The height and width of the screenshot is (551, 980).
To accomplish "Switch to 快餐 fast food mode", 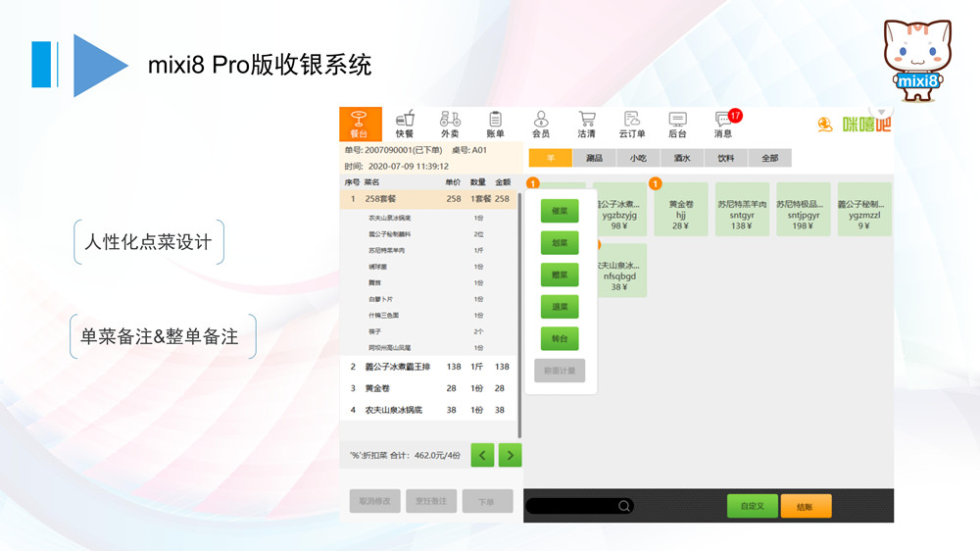I will pos(405,124).
